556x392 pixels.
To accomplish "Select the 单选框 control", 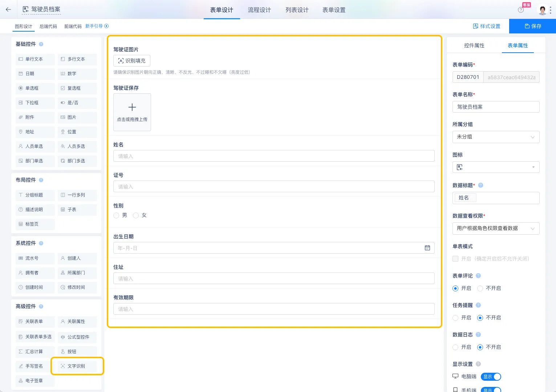I will (35, 88).
